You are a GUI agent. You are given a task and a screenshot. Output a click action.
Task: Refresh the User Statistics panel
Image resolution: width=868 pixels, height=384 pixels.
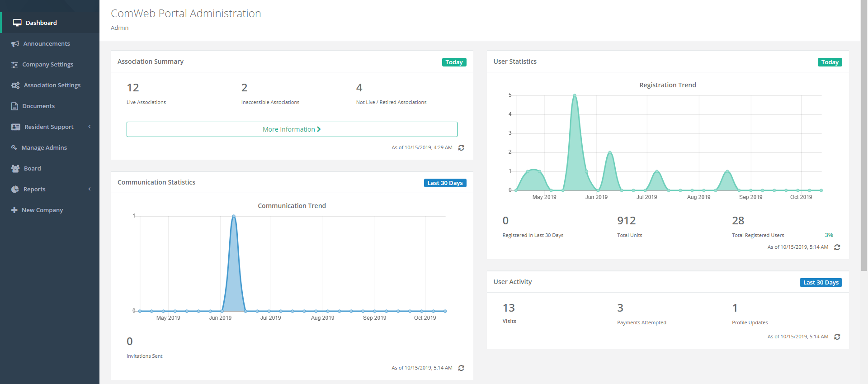click(x=837, y=247)
